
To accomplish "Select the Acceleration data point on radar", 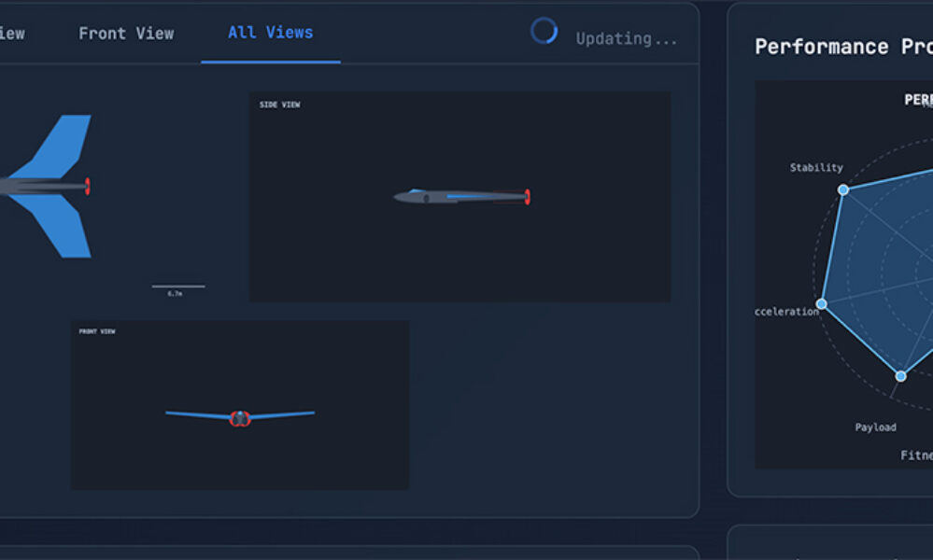I will click(822, 304).
